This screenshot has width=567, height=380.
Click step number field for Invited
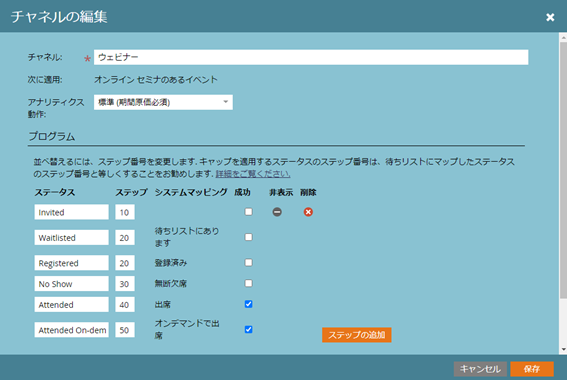(x=125, y=212)
